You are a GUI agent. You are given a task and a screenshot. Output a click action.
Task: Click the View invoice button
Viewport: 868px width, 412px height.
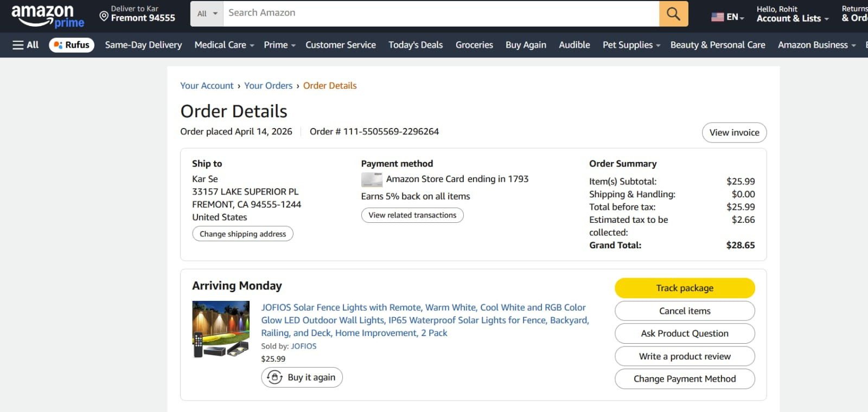tap(734, 133)
